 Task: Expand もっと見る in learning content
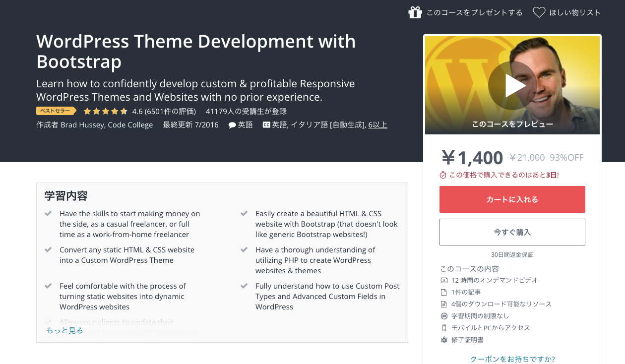pyautogui.click(x=65, y=330)
